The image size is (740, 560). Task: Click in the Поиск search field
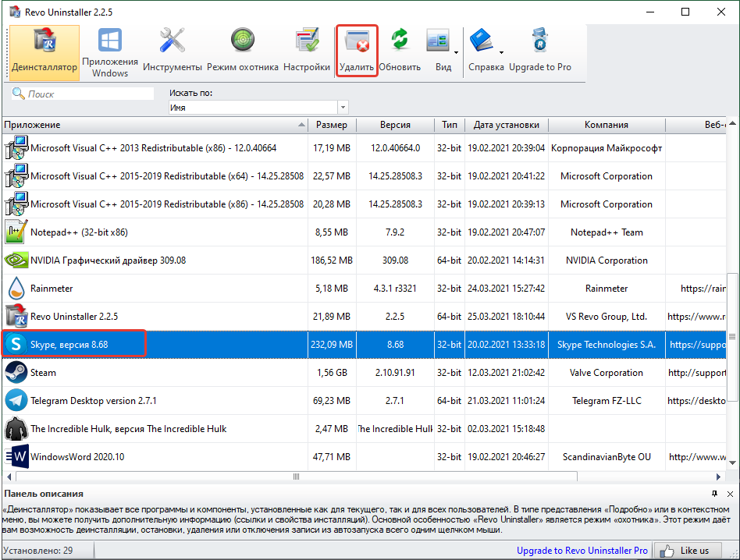pyautogui.click(x=86, y=94)
